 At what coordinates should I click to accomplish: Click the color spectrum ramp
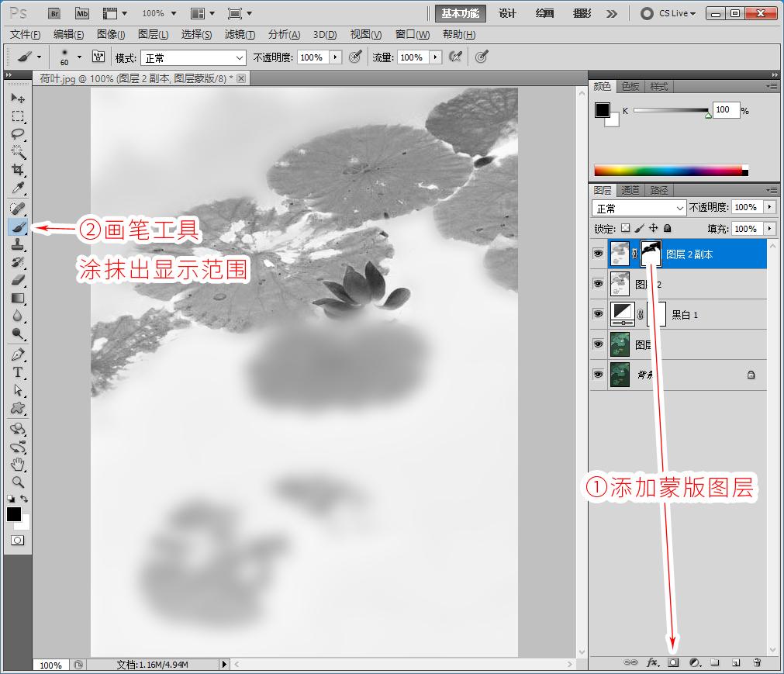[671, 171]
